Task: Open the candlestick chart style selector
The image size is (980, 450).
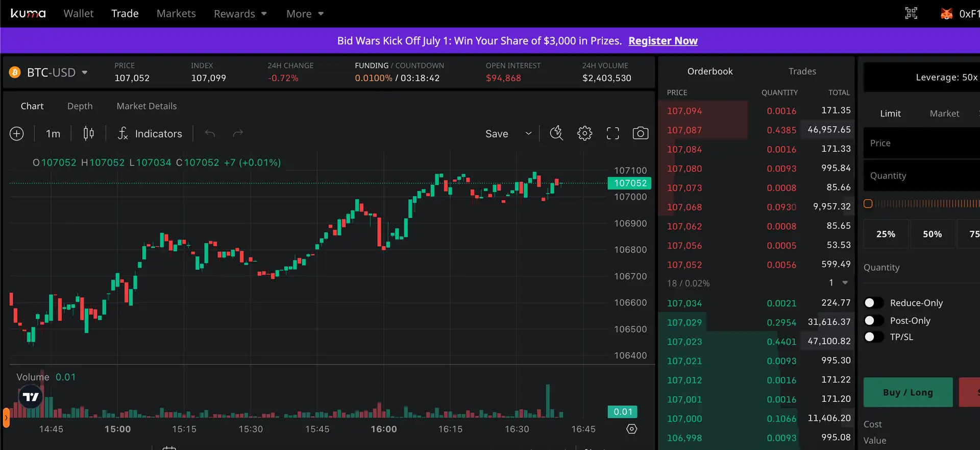Action: (x=88, y=134)
